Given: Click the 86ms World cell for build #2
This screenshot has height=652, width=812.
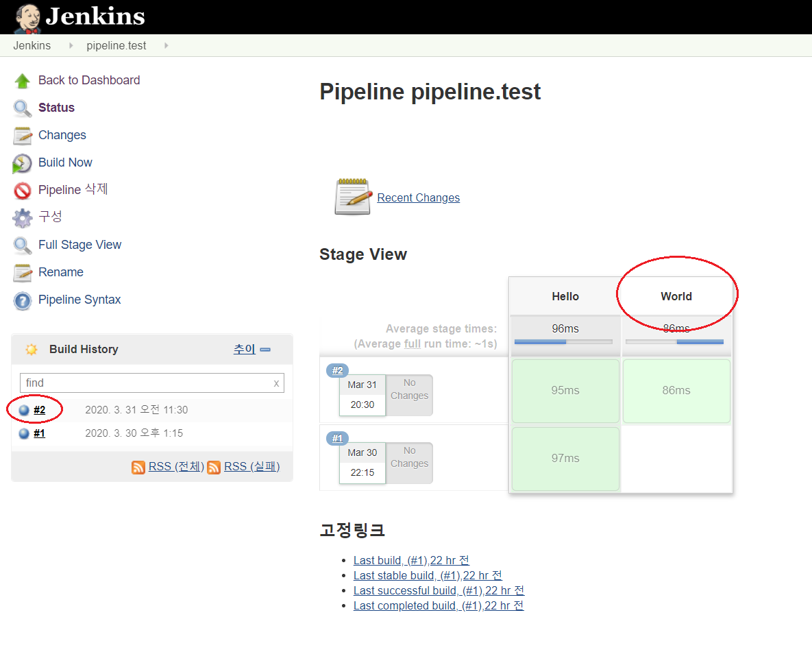Looking at the screenshot, I should [x=676, y=391].
